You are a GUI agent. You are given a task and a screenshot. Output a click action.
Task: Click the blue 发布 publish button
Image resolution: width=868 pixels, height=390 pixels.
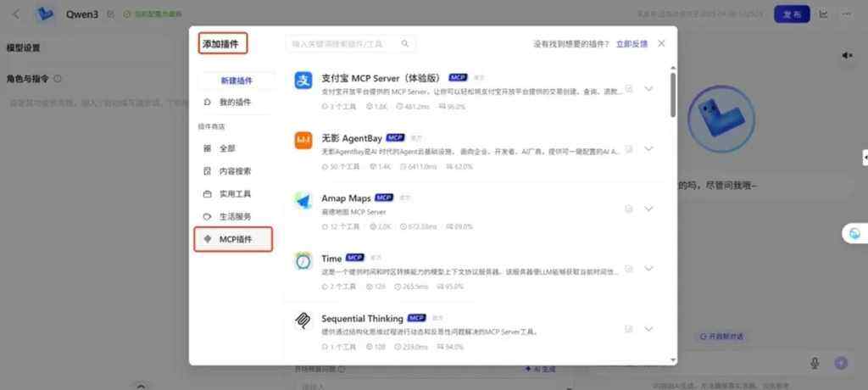tap(792, 14)
